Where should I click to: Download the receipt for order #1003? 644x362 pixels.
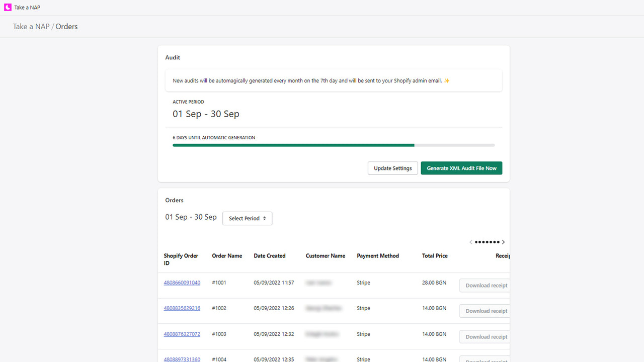pos(485,336)
